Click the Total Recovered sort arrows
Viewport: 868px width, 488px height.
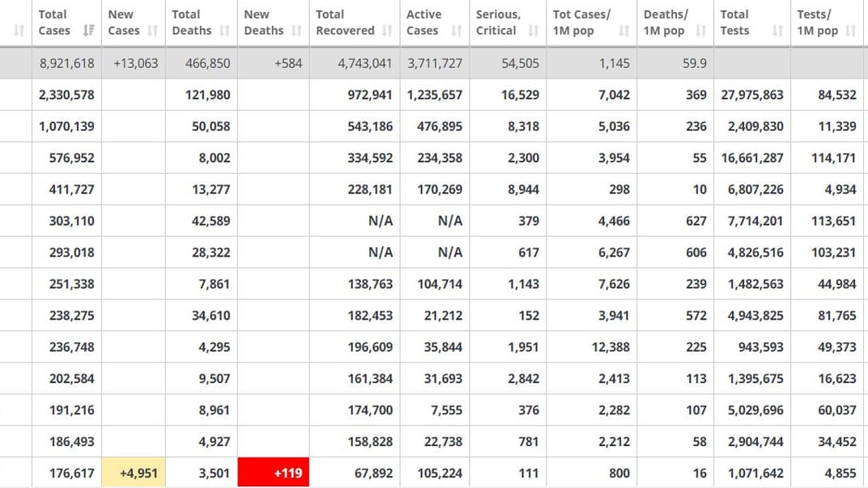coord(387,31)
